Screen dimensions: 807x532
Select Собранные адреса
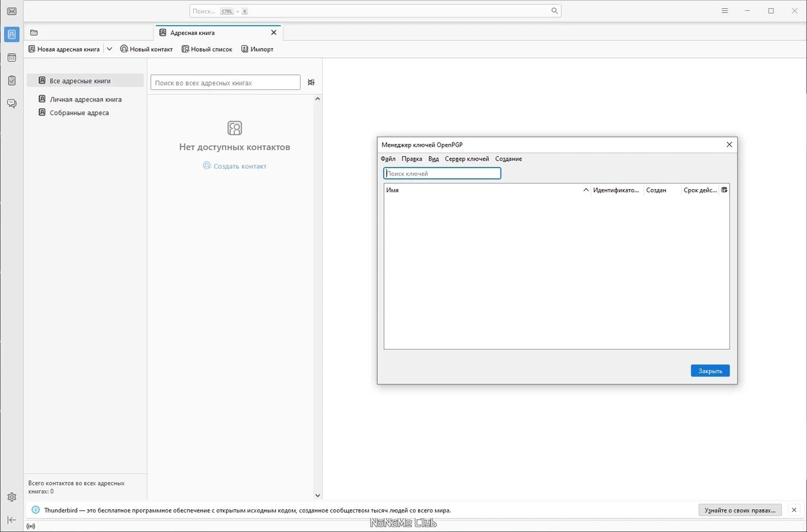(85, 113)
